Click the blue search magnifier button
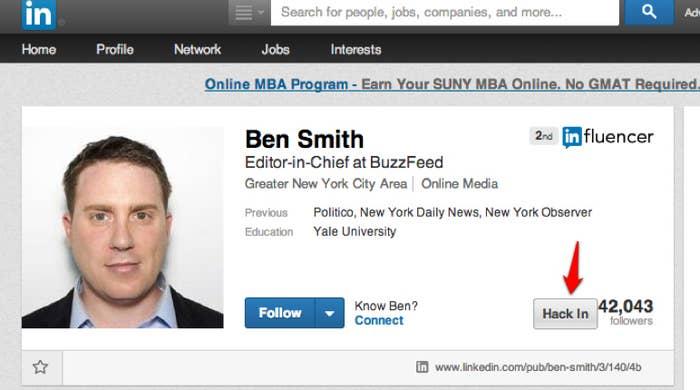This screenshot has width=700, height=390. pos(649,12)
